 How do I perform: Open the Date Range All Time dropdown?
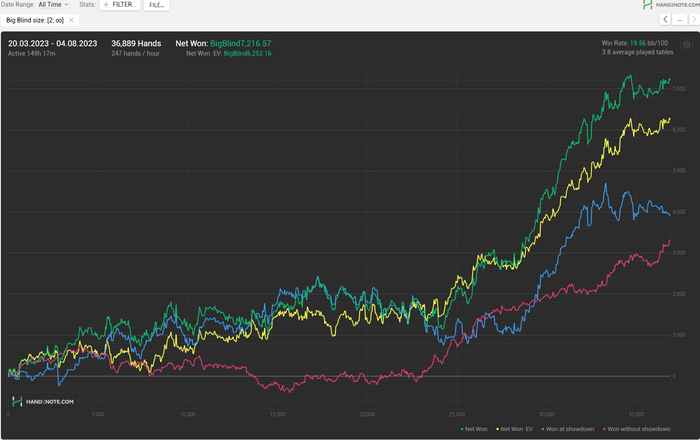[x=53, y=4]
